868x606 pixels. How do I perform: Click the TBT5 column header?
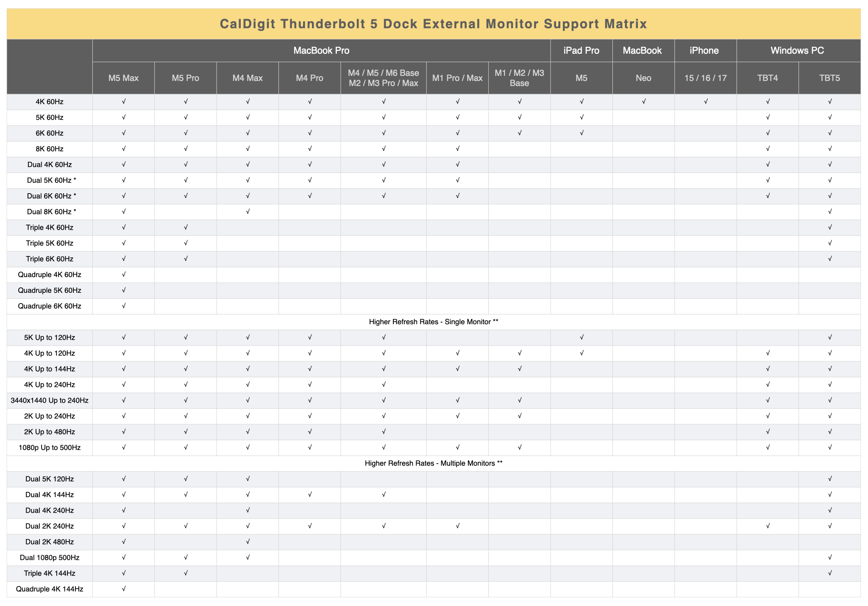point(829,78)
